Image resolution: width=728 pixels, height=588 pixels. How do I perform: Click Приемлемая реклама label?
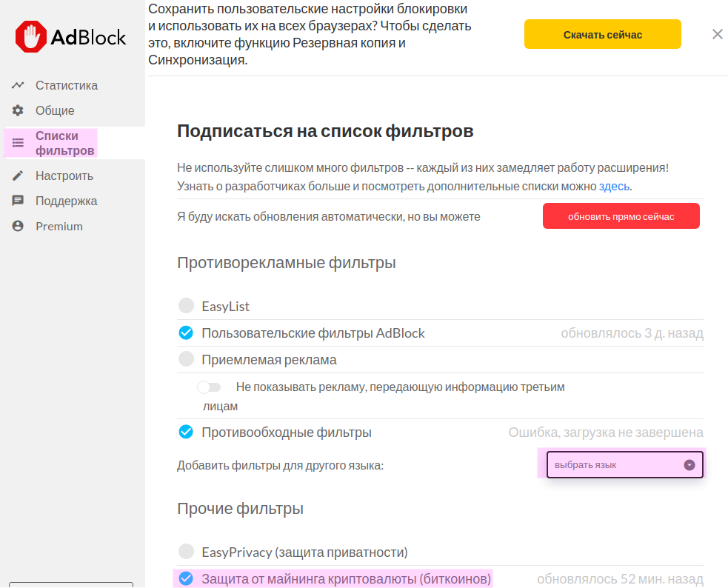point(270,360)
